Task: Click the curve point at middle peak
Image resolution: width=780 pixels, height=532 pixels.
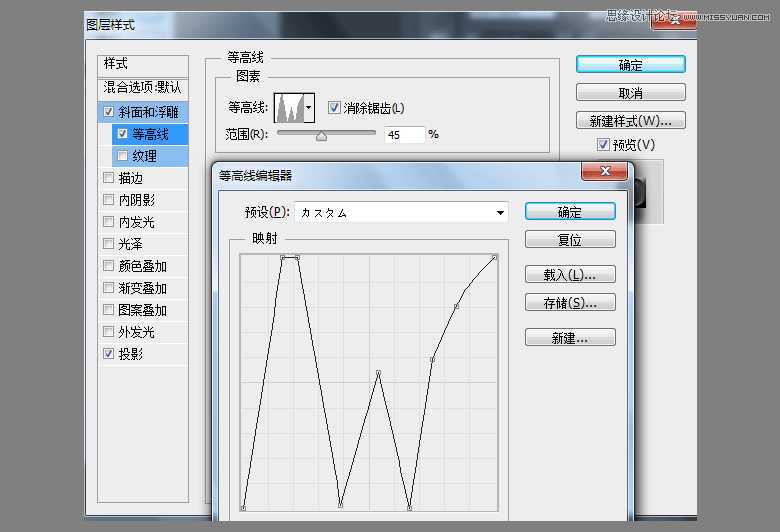Action: click(x=378, y=373)
